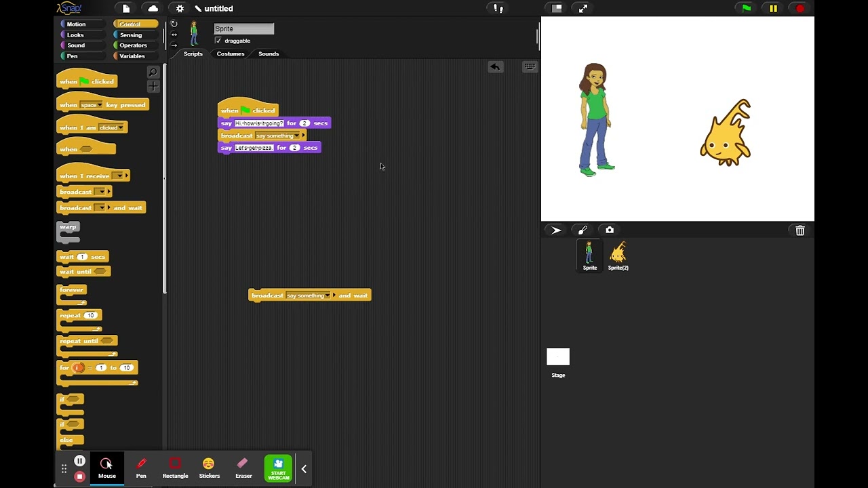Open the palette block search icon
The image size is (868, 488).
[153, 73]
